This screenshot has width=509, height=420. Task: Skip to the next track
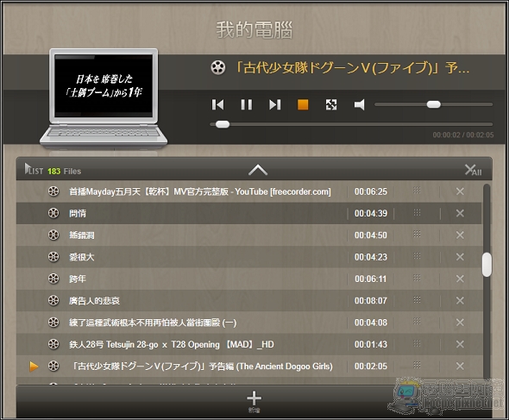[274, 104]
